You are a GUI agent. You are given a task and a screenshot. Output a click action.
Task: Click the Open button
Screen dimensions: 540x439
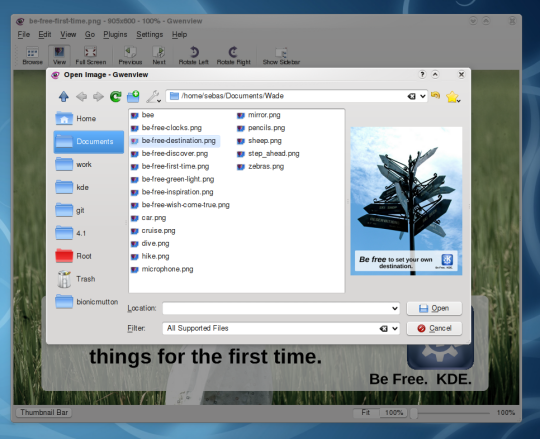[x=434, y=308]
